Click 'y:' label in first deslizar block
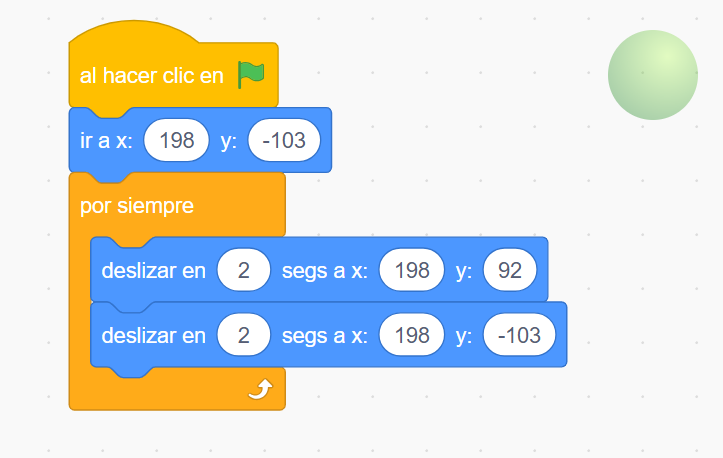Viewport: 723px width, 458px height. tap(464, 272)
